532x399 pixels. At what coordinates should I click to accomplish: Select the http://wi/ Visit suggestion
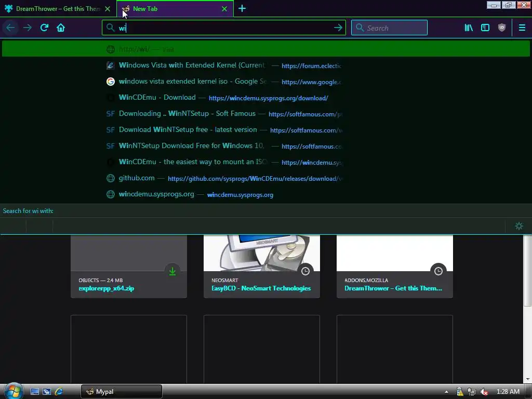tap(265, 49)
